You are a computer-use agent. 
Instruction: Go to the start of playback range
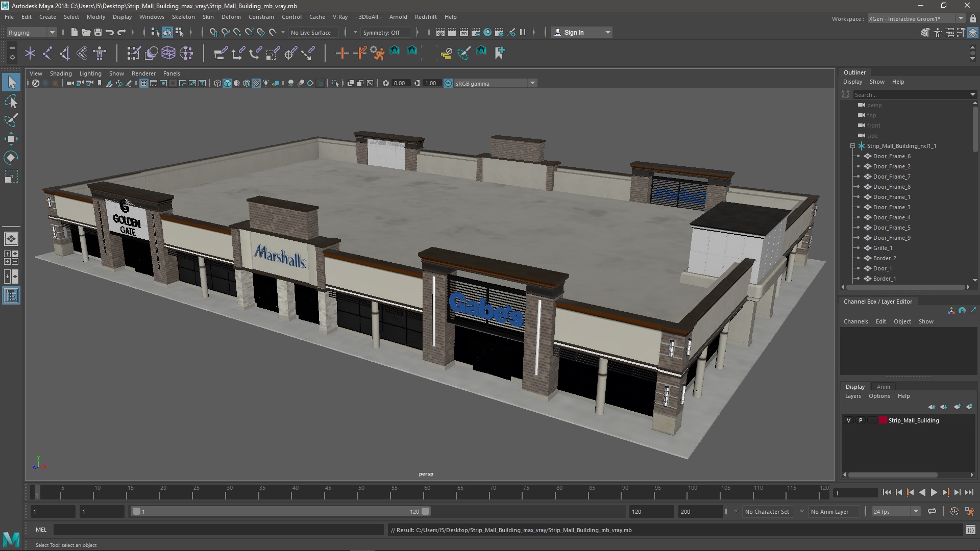click(x=887, y=492)
